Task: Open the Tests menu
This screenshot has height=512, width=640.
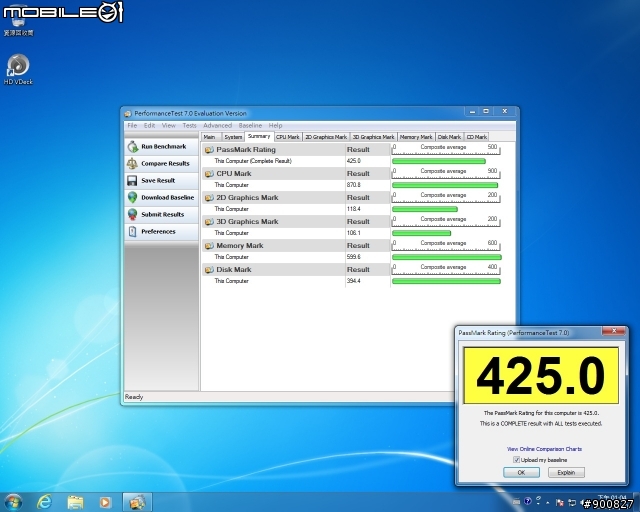Action: [189, 125]
